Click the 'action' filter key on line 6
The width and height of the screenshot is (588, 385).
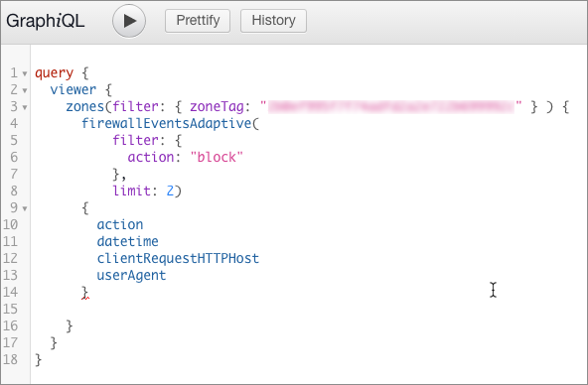pyautogui.click(x=151, y=157)
